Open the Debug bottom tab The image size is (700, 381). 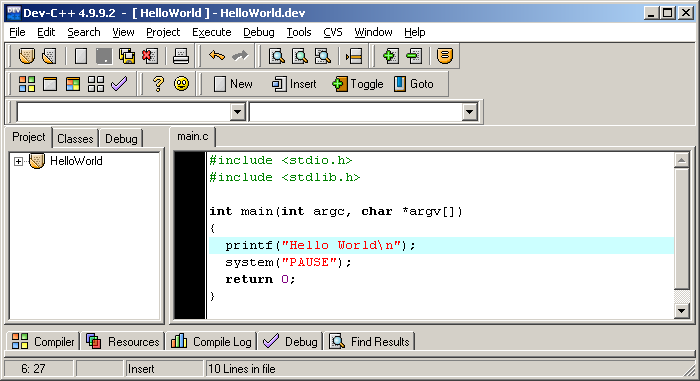click(290, 342)
